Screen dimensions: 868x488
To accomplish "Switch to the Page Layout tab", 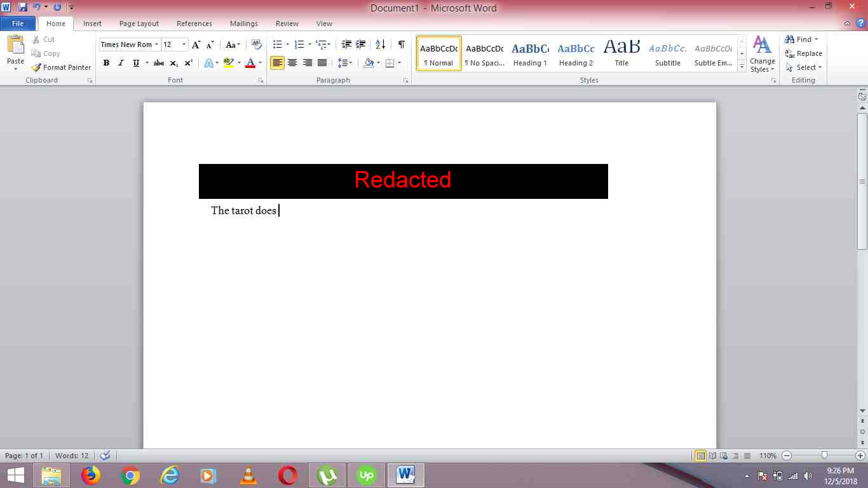I will tap(139, 24).
